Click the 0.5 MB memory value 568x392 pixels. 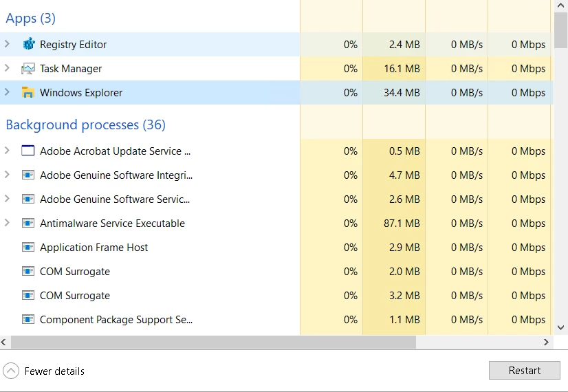(x=404, y=151)
